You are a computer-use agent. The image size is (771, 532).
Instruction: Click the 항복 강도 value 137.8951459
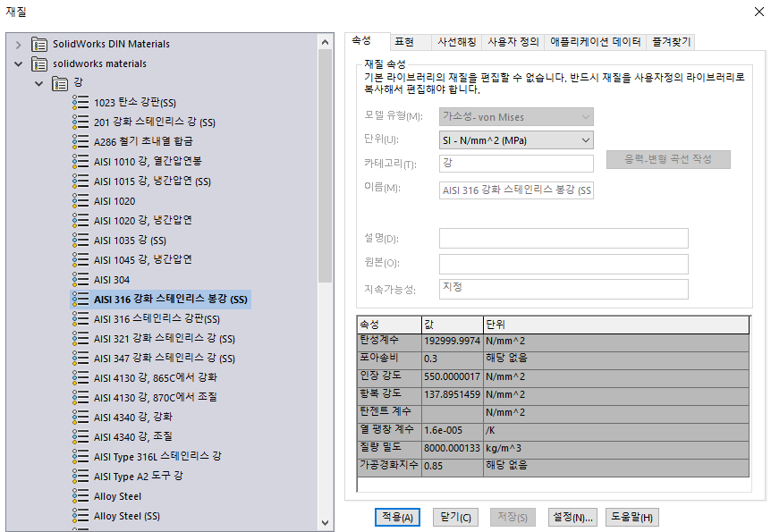pos(452,394)
